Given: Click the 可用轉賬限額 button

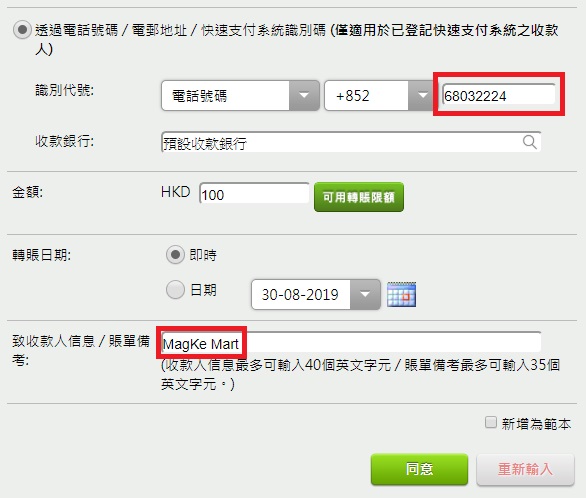Looking at the screenshot, I should pyautogui.click(x=359, y=197).
